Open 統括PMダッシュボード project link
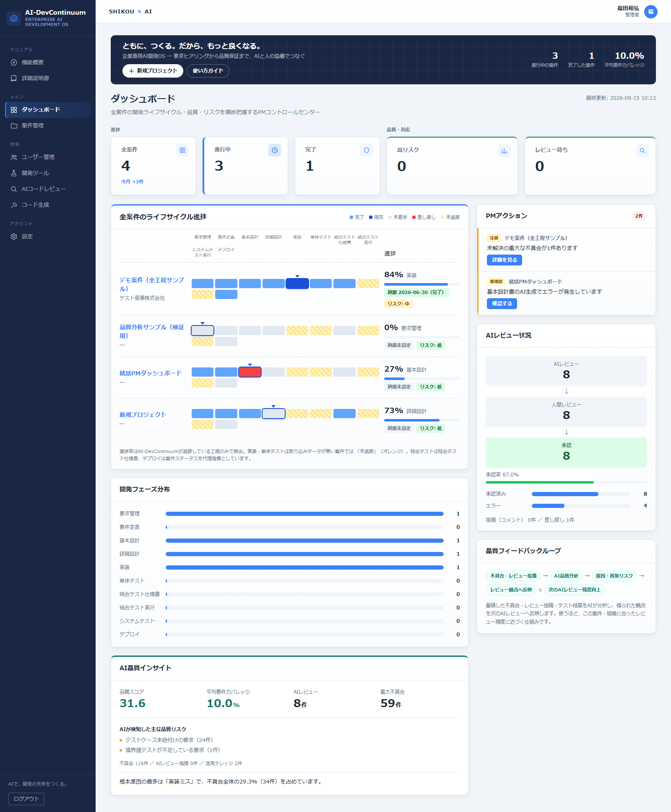This screenshot has height=812, width=671. (151, 373)
